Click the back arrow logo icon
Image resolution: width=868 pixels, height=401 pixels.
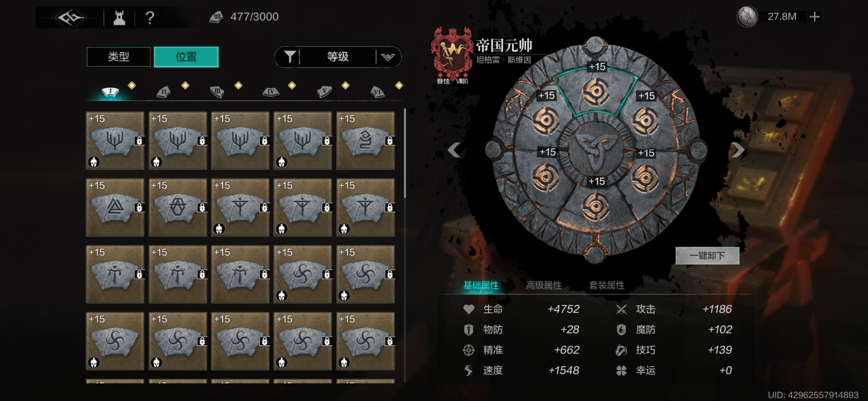[70, 17]
